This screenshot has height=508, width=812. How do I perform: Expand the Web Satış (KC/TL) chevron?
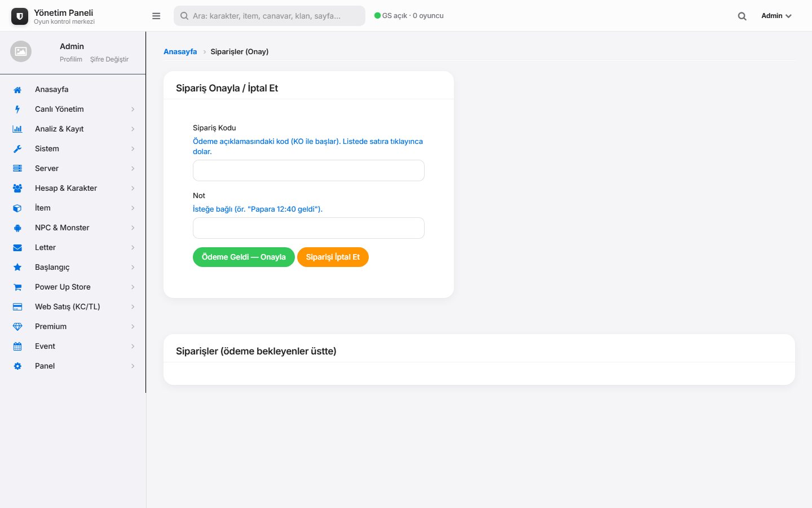point(133,307)
